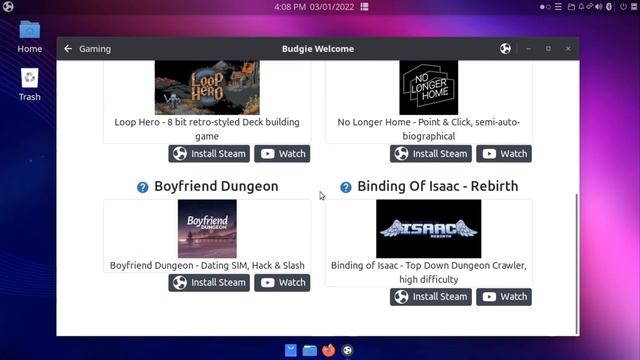The image size is (640, 360).
Task: Watch the Boyfriend Dungeon video
Action: point(282,282)
